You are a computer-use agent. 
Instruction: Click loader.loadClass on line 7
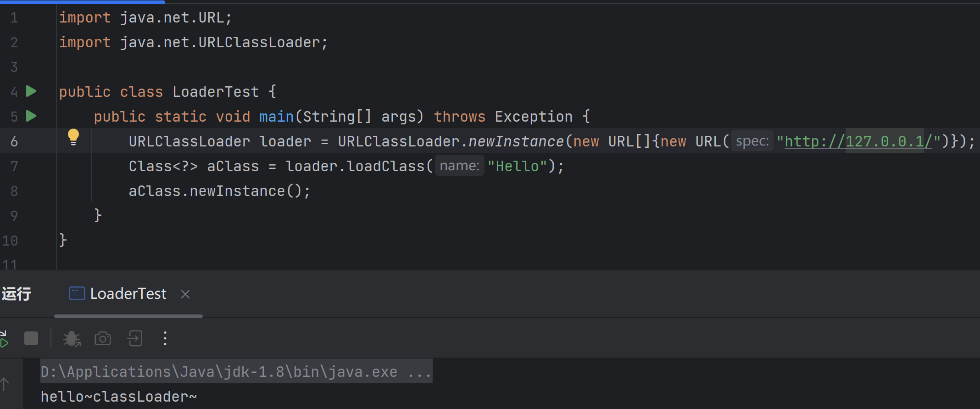click(355, 166)
